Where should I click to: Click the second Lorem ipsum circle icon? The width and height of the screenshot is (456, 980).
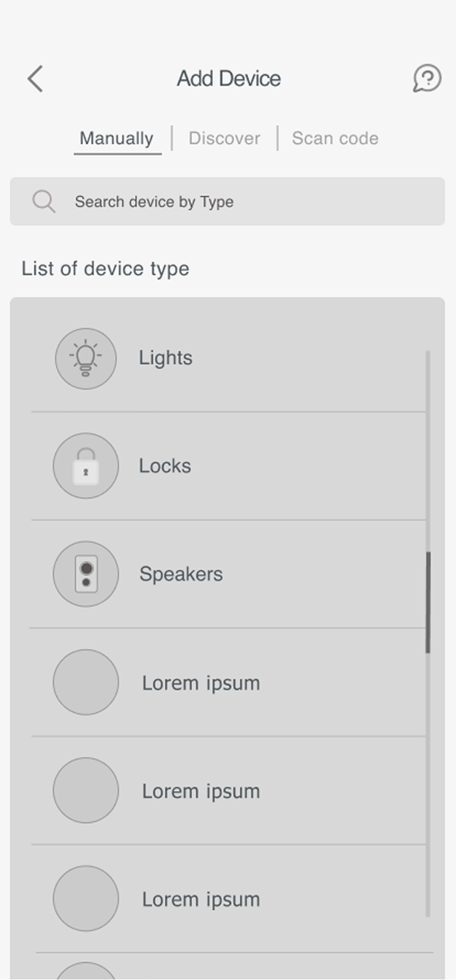click(86, 790)
